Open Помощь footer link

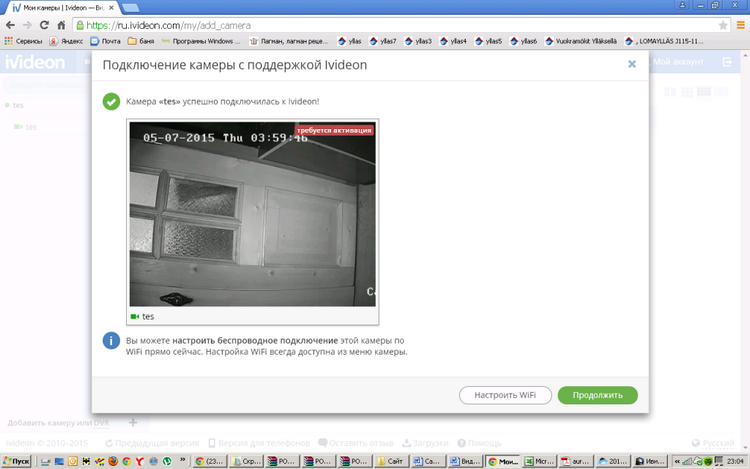(x=479, y=443)
